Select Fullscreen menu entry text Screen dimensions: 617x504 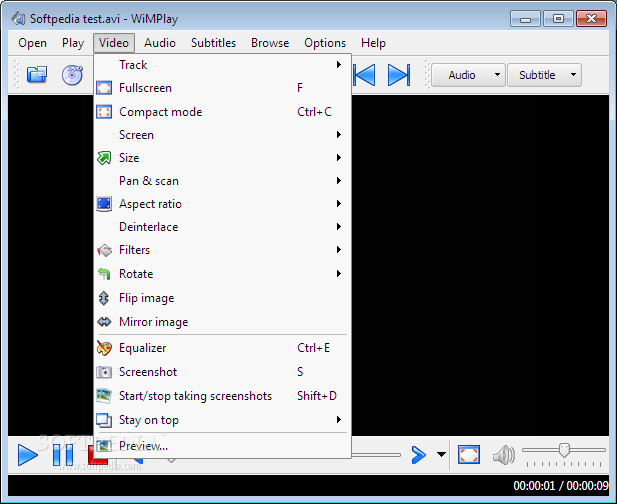coord(145,88)
